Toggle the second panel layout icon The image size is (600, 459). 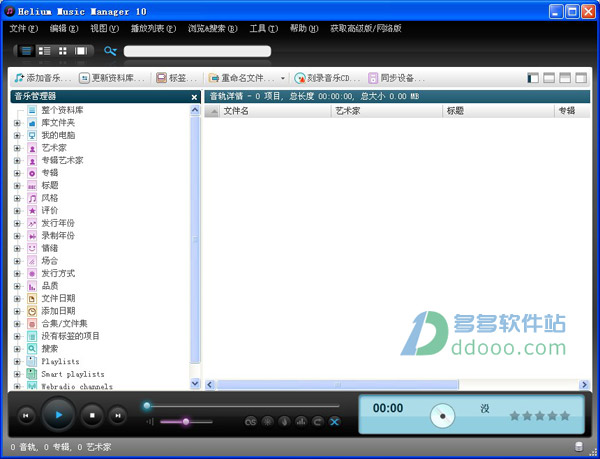coord(549,78)
